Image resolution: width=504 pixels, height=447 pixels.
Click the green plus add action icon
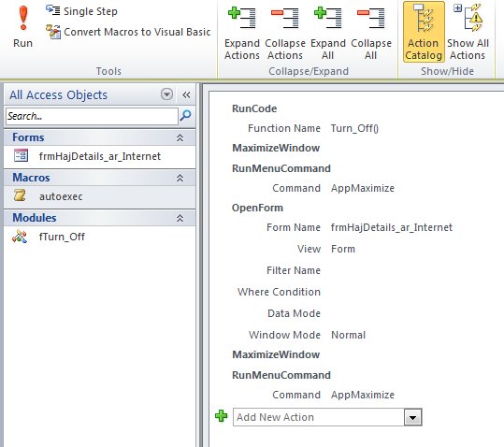pyautogui.click(x=221, y=416)
